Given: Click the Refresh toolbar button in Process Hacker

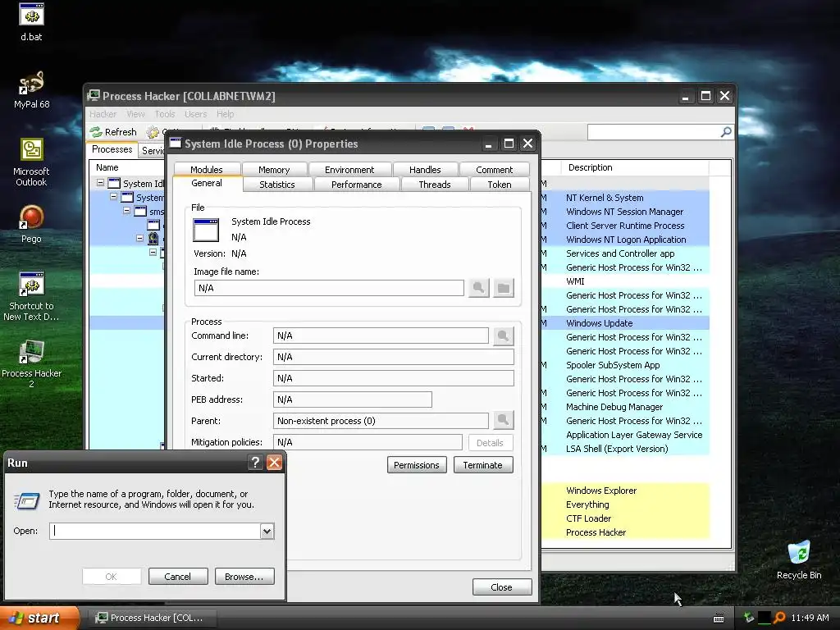Looking at the screenshot, I should [113, 132].
